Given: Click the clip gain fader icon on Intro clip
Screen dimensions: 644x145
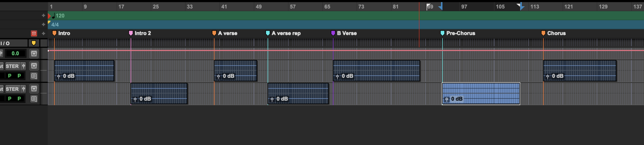Looking at the screenshot, I should pos(59,76).
